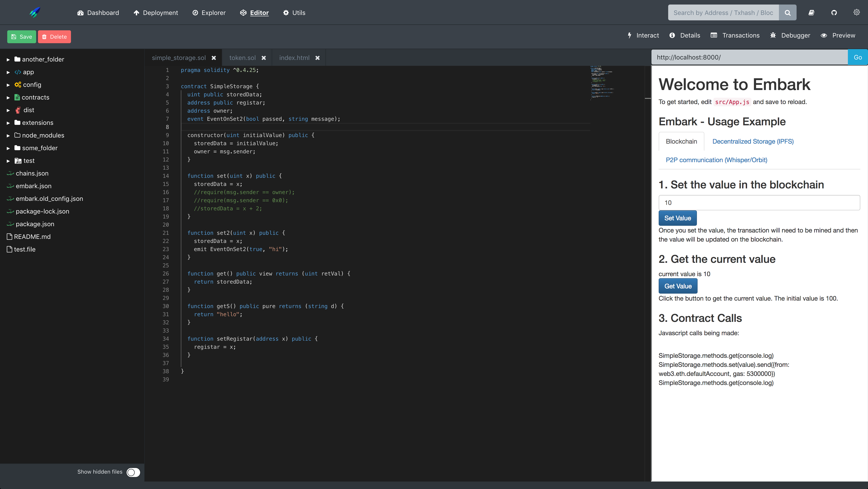Open the Deployment menu item
This screenshot has width=868, height=489.
coord(156,12)
